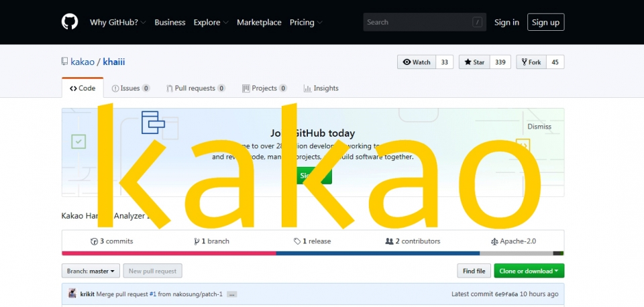Click the Sign in link
The image size is (644, 307).
[x=507, y=23]
